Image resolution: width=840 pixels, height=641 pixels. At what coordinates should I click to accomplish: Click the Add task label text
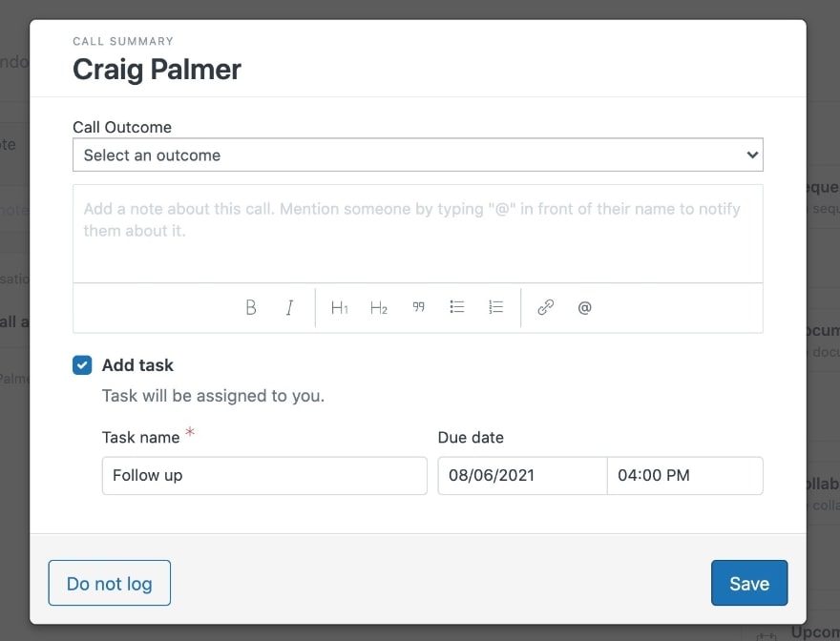tap(137, 365)
